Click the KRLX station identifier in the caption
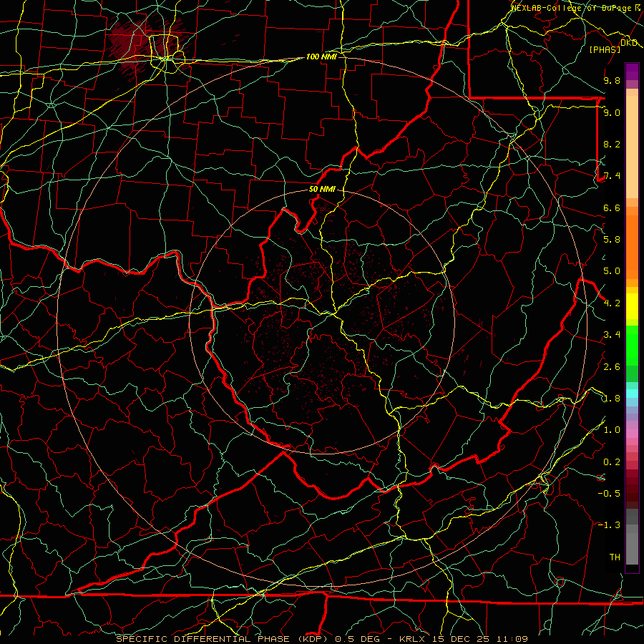 411,639
